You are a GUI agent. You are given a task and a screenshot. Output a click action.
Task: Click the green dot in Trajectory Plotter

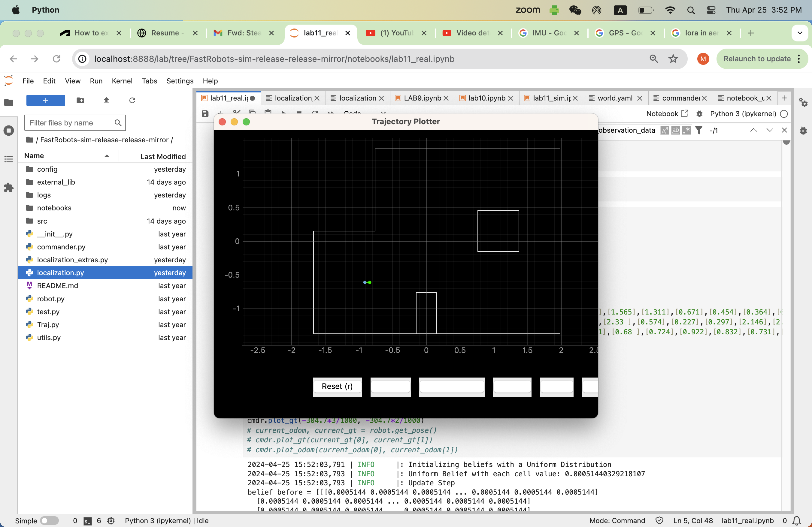[370, 282]
